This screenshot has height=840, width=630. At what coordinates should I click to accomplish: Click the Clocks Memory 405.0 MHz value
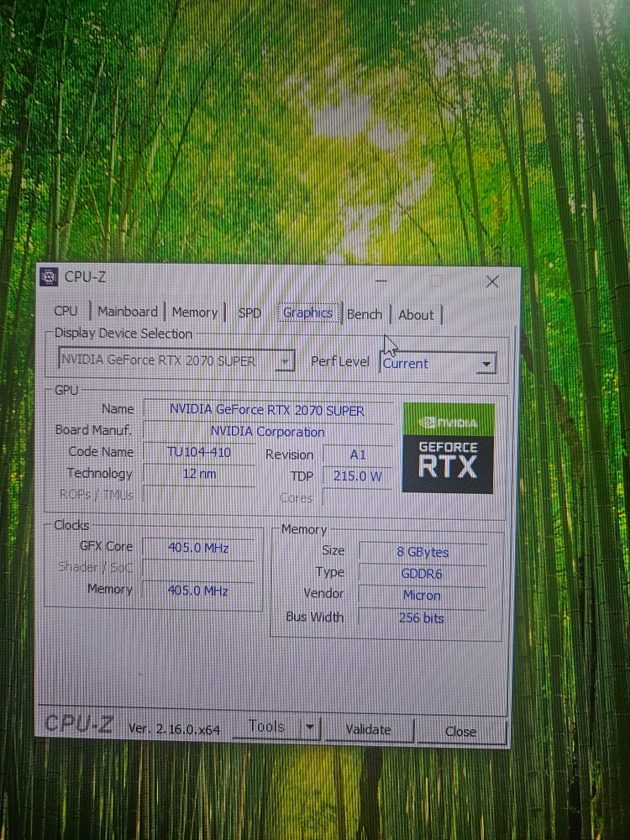[x=197, y=591]
